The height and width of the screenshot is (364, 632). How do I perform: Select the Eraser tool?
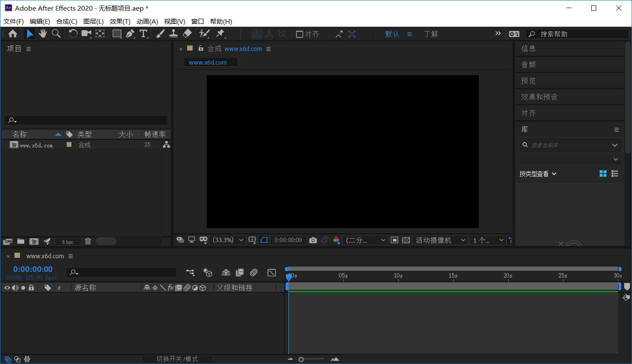[187, 34]
